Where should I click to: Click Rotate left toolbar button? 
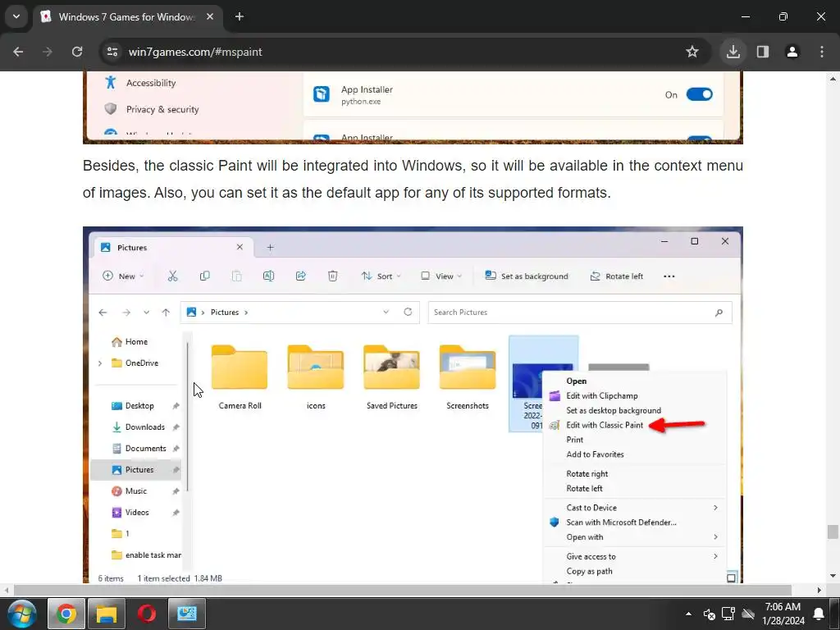pos(617,276)
